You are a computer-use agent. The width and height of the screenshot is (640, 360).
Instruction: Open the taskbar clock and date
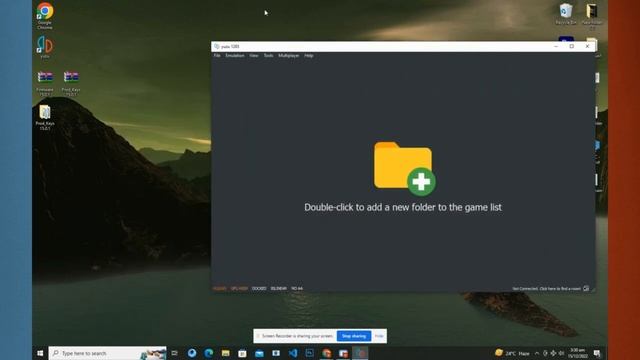click(578, 353)
